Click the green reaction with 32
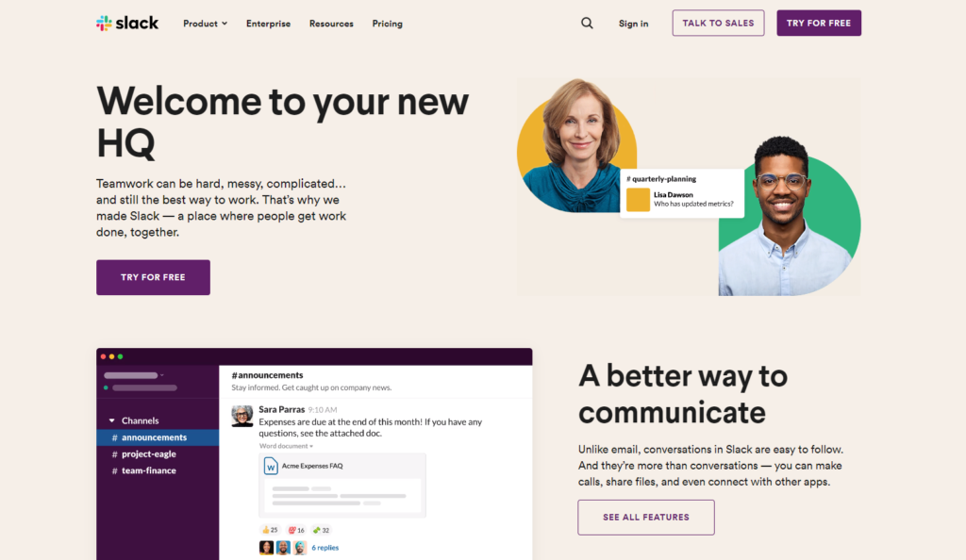Screen dimensions: 966x560 pyautogui.click(x=321, y=530)
